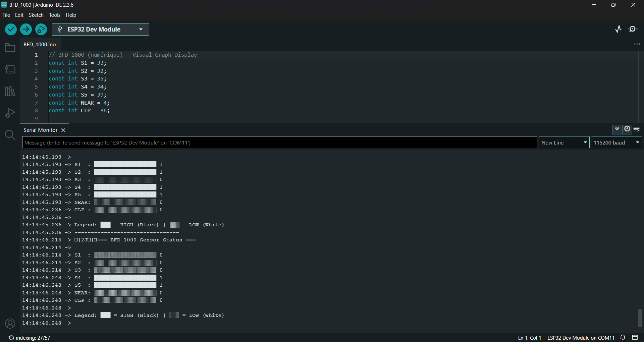Screen dimensions: 644x342
Task: Toggle timestamp display in Serial Monitor
Action: tap(627, 129)
